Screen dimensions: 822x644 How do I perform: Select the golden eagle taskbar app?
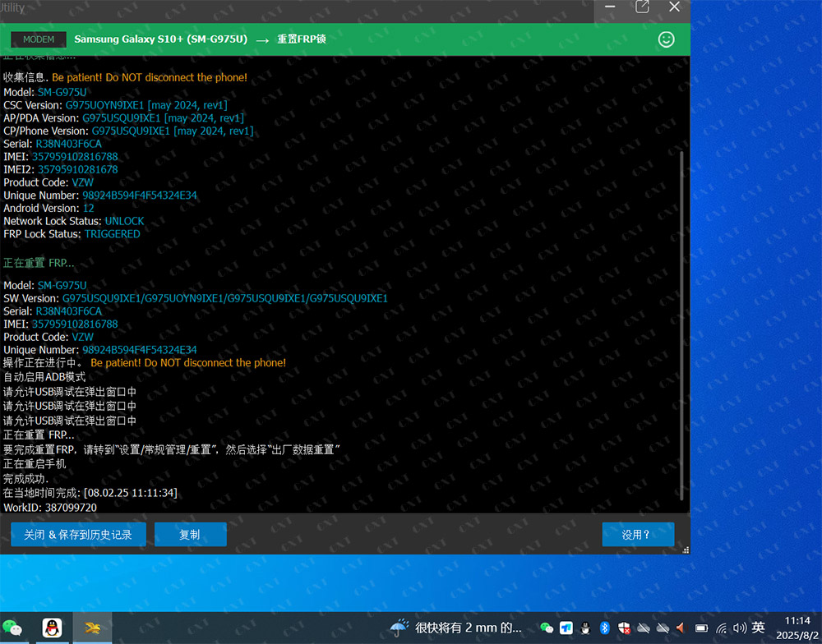coord(92,628)
